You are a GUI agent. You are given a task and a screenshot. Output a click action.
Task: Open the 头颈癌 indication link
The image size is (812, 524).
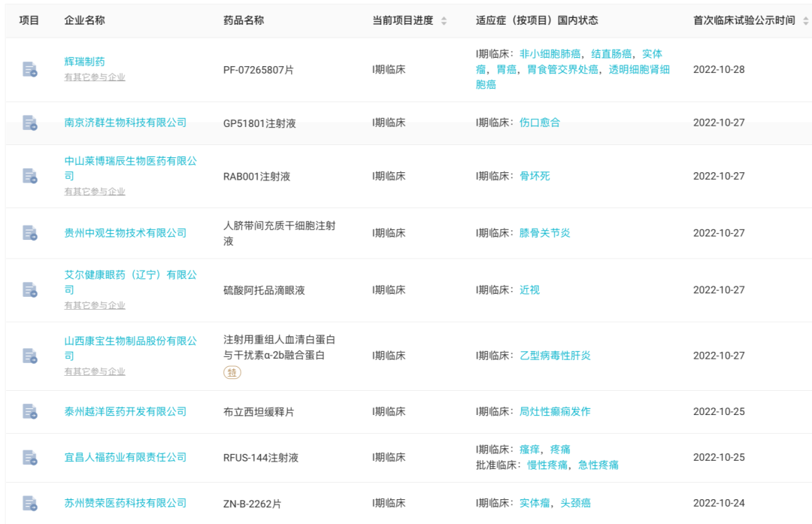coord(576,503)
